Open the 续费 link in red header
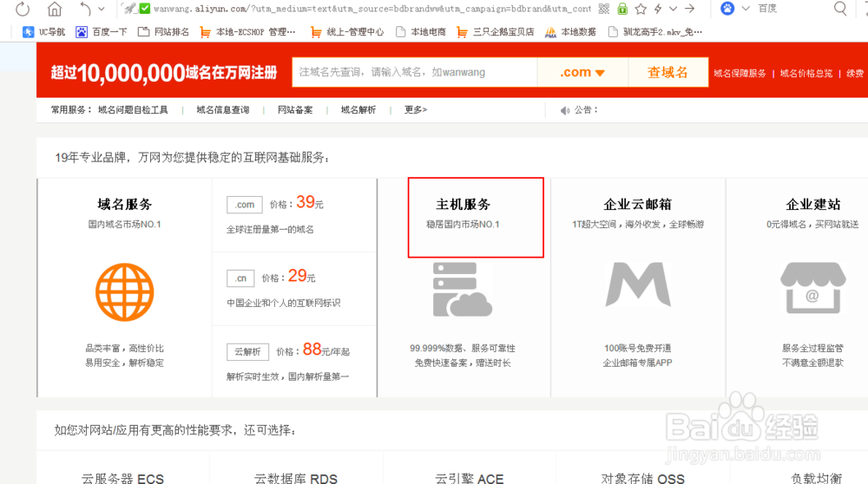The height and width of the screenshot is (484, 868). click(855, 73)
